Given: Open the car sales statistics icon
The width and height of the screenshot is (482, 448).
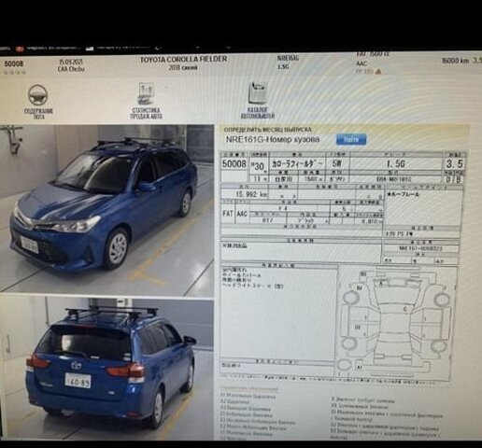Looking at the screenshot, I should click(146, 93).
